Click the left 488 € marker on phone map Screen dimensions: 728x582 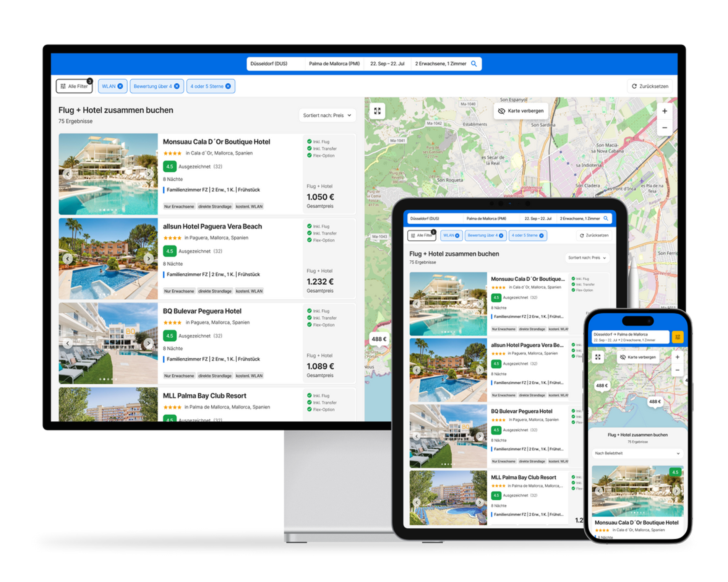coord(602,385)
